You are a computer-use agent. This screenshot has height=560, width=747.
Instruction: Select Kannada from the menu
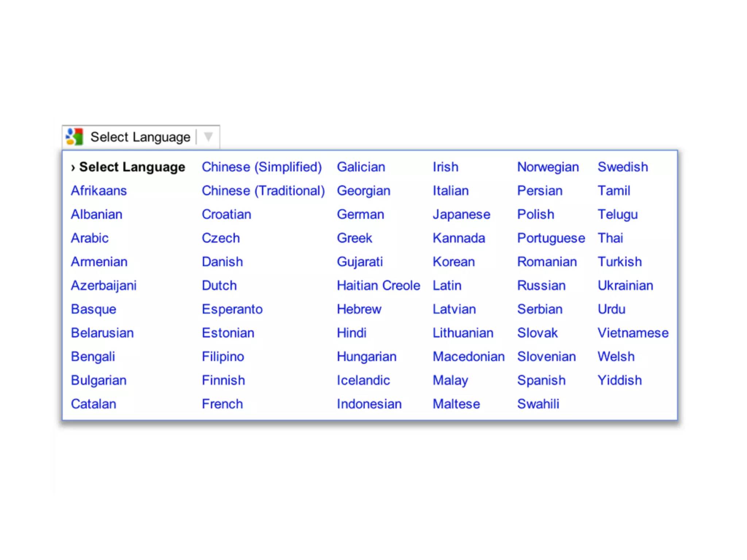(459, 238)
